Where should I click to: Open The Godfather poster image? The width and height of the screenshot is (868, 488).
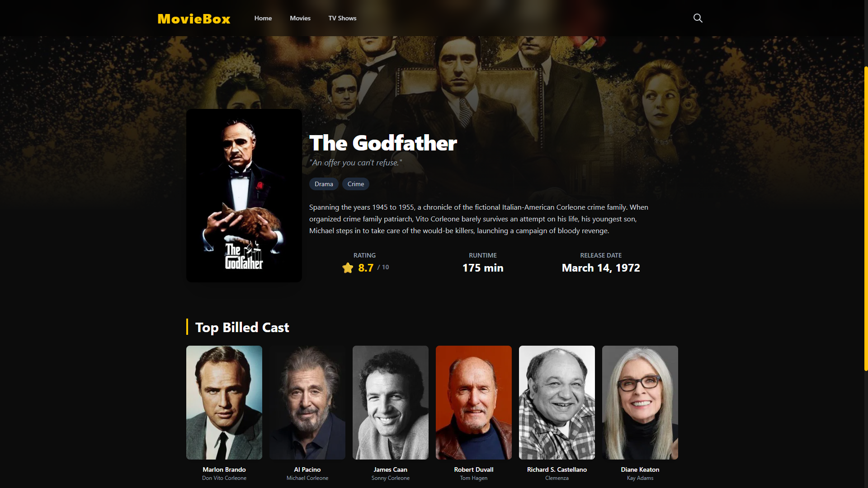click(244, 196)
